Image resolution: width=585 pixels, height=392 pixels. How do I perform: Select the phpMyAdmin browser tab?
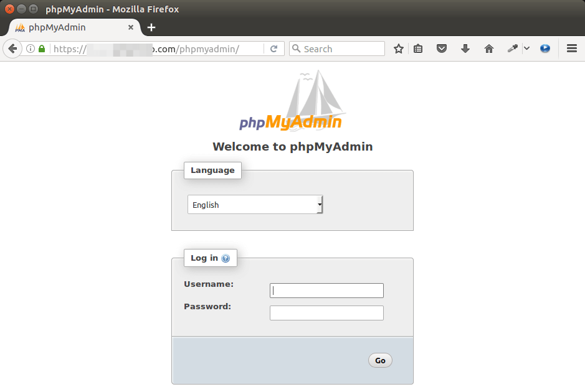(x=75, y=27)
